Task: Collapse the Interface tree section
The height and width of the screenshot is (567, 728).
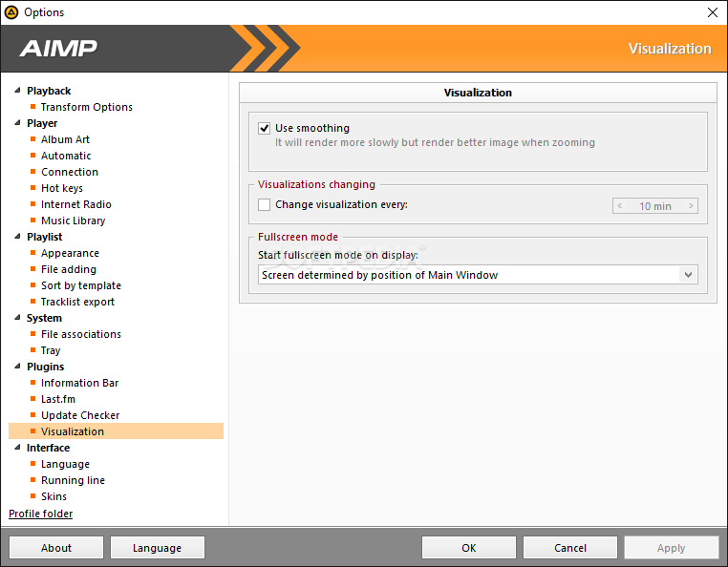Action: click(17, 448)
